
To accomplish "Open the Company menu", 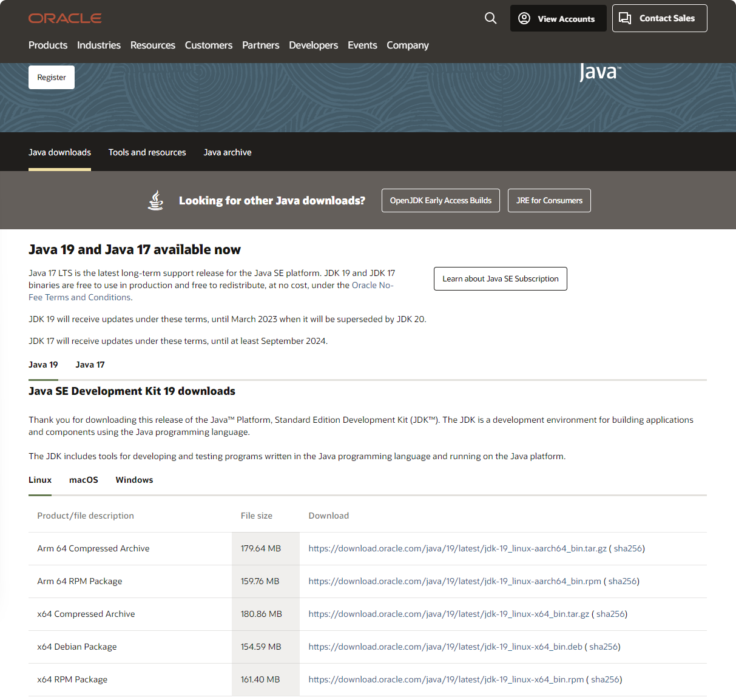I will point(408,45).
